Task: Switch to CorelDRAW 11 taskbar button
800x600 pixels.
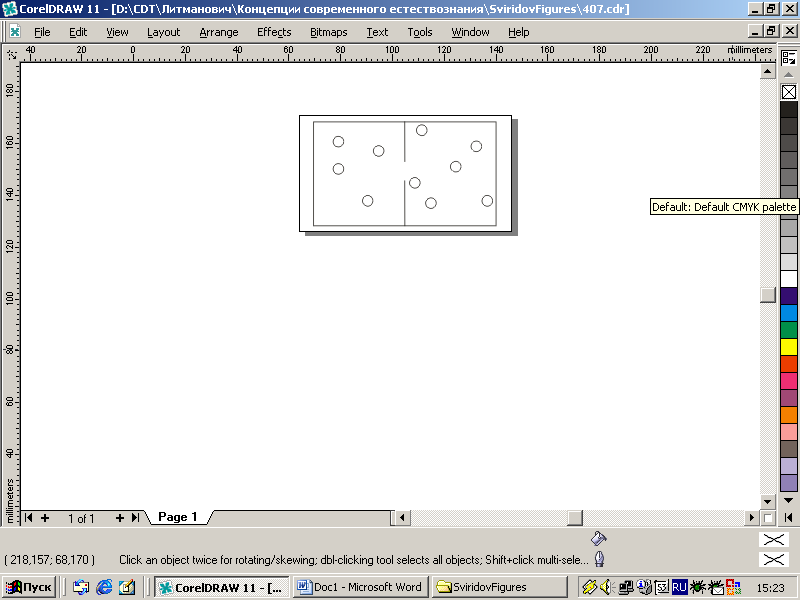Action: pos(222,587)
